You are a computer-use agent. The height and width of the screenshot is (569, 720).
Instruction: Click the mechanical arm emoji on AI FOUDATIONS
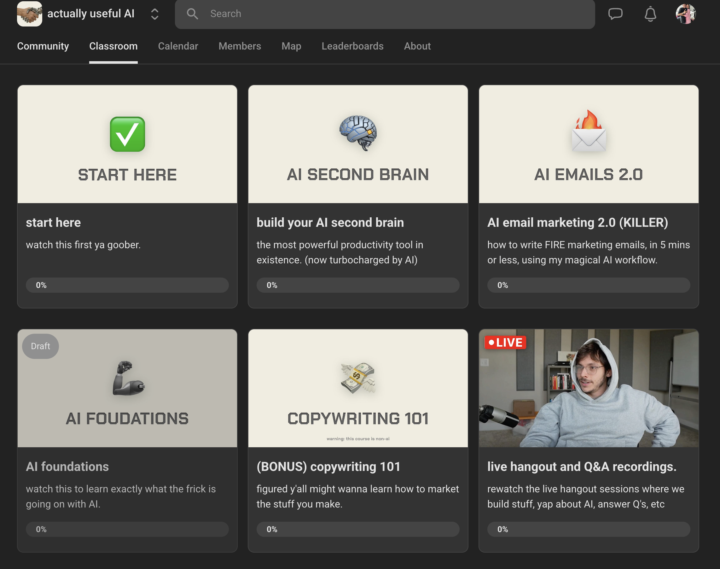[128, 378]
